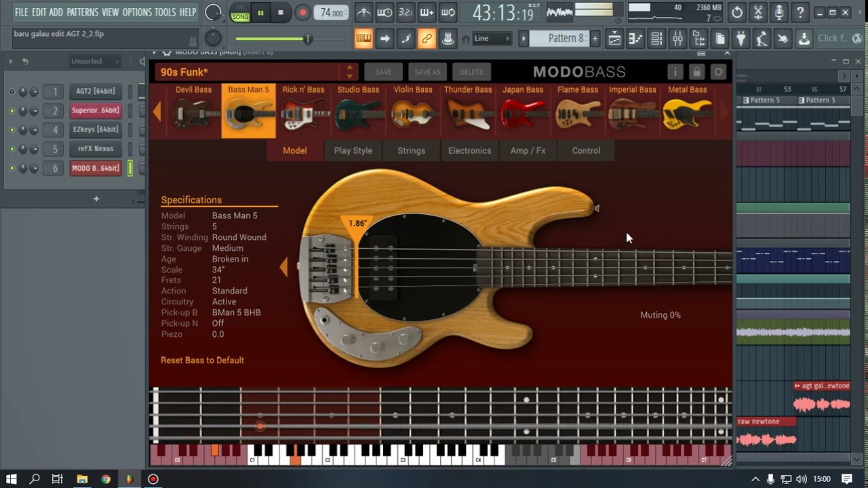The width and height of the screenshot is (868, 488).
Task: Open the Browser view icon
Action: pyautogui.click(x=698, y=39)
